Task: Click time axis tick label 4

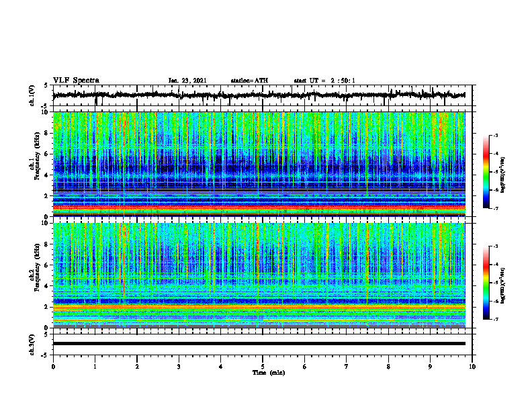Action: click(x=221, y=367)
